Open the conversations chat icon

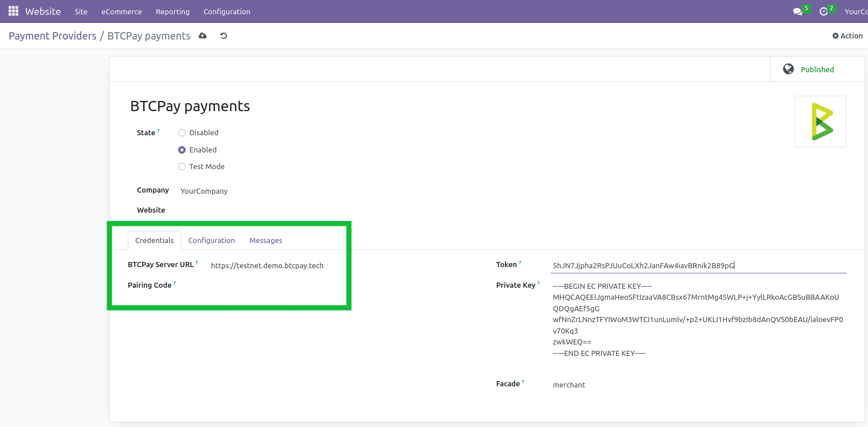click(x=798, y=11)
